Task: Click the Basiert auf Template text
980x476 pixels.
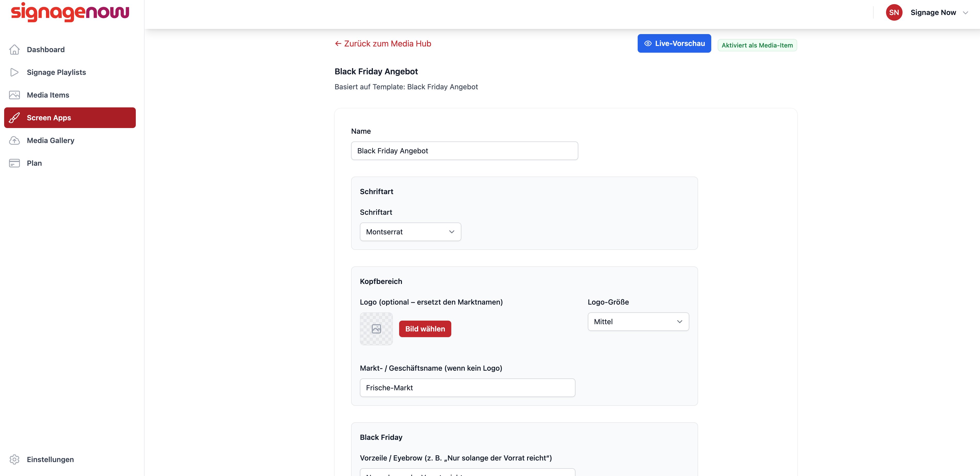Action: pyautogui.click(x=406, y=87)
